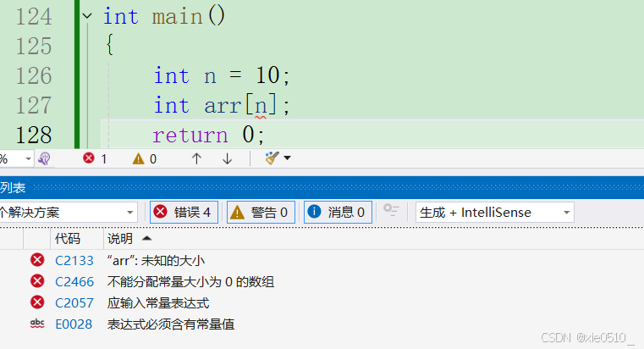The width and height of the screenshot is (644, 349).
Task: Click the yellow warning count indicator
Action: pyautogui.click(x=145, y=158)
